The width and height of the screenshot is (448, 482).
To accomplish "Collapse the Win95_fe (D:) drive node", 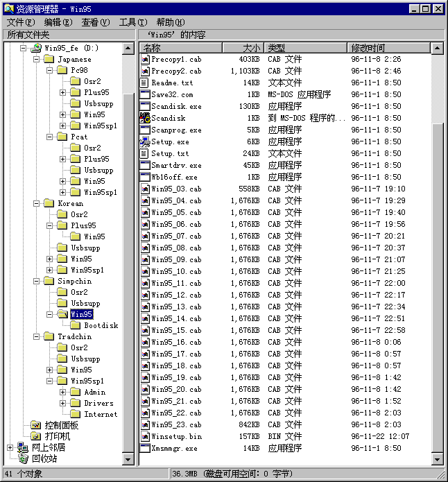I will click(24, 48).
